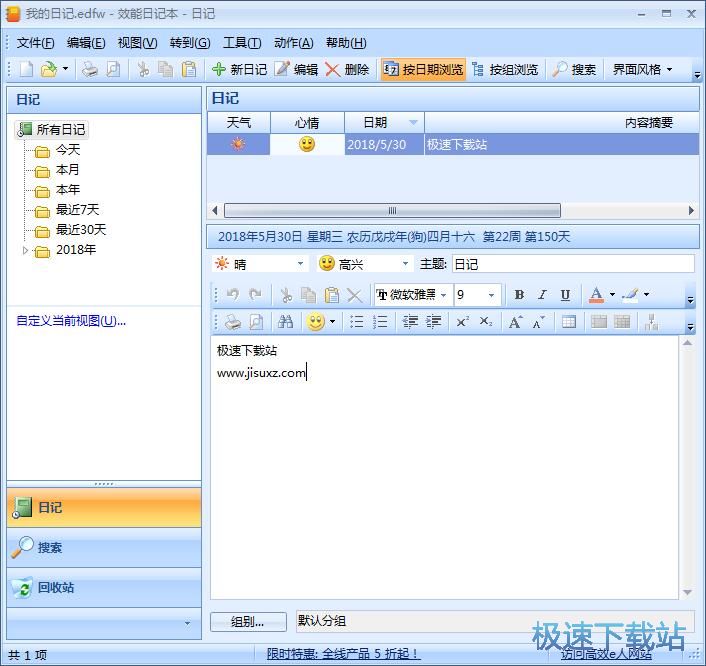Expand the 2018年 tree node
Viewport: 706px width, 666px height.
point(25,250)
